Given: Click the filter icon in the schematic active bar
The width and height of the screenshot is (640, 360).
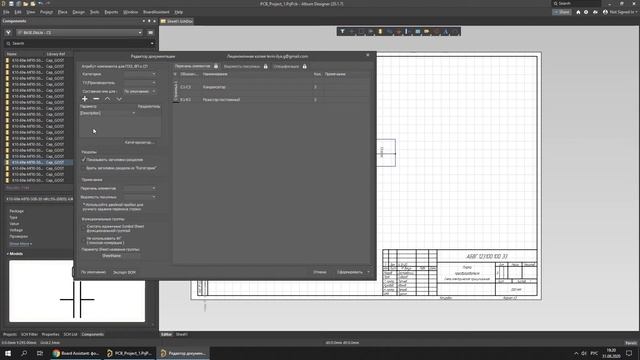Looking at the screenshot, I should (342, 31).
